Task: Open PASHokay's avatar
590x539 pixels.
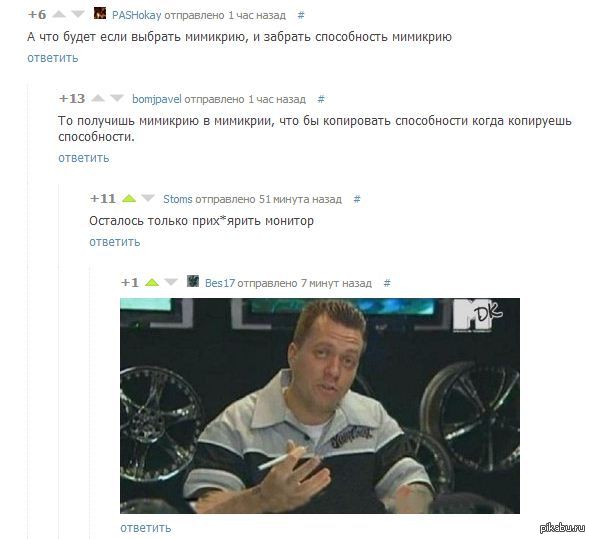Action: click(x=100, y=13)
